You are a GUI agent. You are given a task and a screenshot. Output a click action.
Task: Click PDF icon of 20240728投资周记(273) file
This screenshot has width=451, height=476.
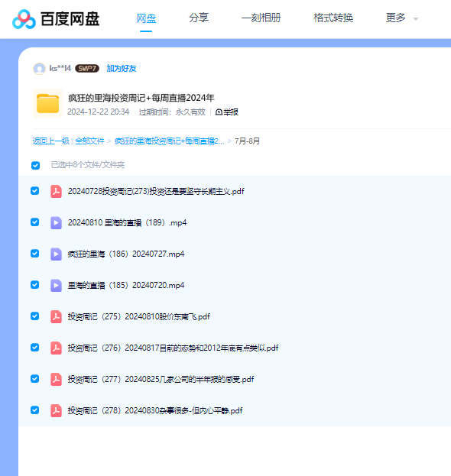56,191
